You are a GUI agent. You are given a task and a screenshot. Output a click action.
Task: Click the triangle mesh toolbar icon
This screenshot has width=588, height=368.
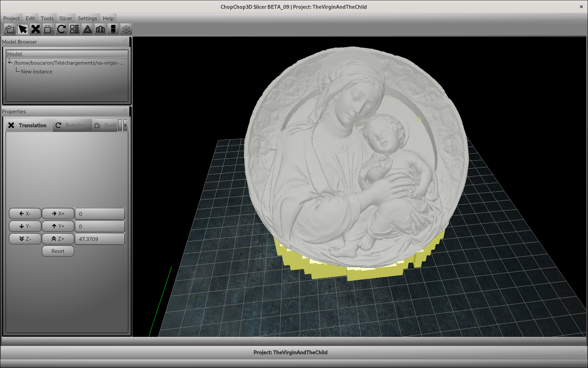tap(87, 29)
